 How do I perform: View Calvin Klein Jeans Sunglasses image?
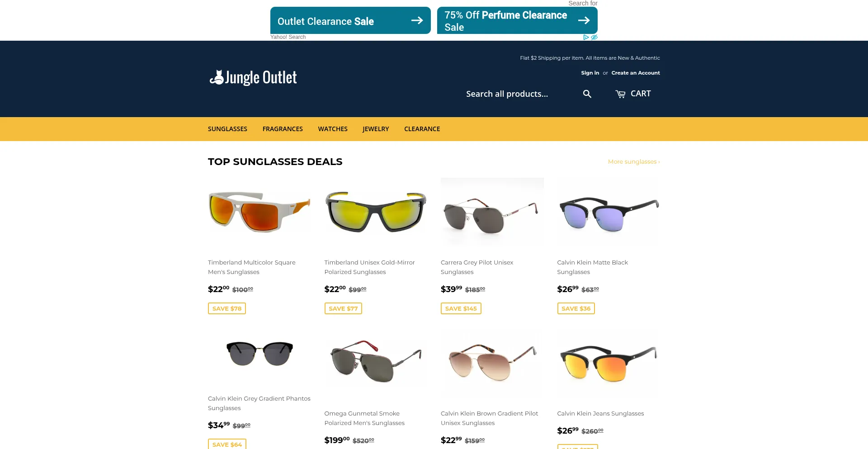pos(609,364)
